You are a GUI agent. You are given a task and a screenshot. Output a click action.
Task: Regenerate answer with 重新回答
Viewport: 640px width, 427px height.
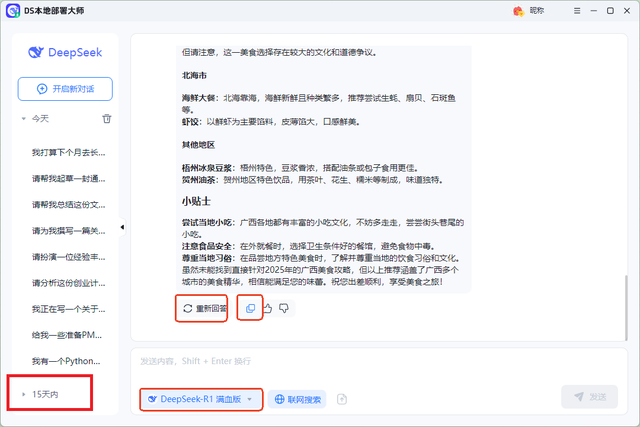(x=205, y=309)
